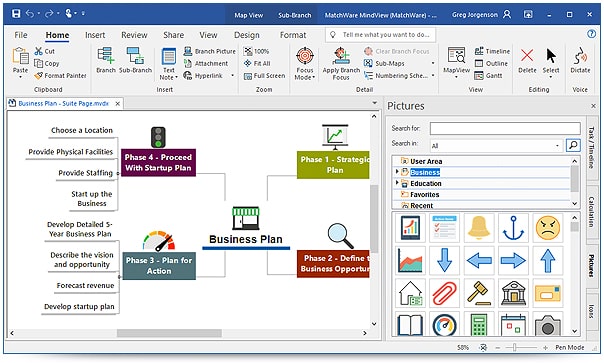Open the File menu

[21, 35]
